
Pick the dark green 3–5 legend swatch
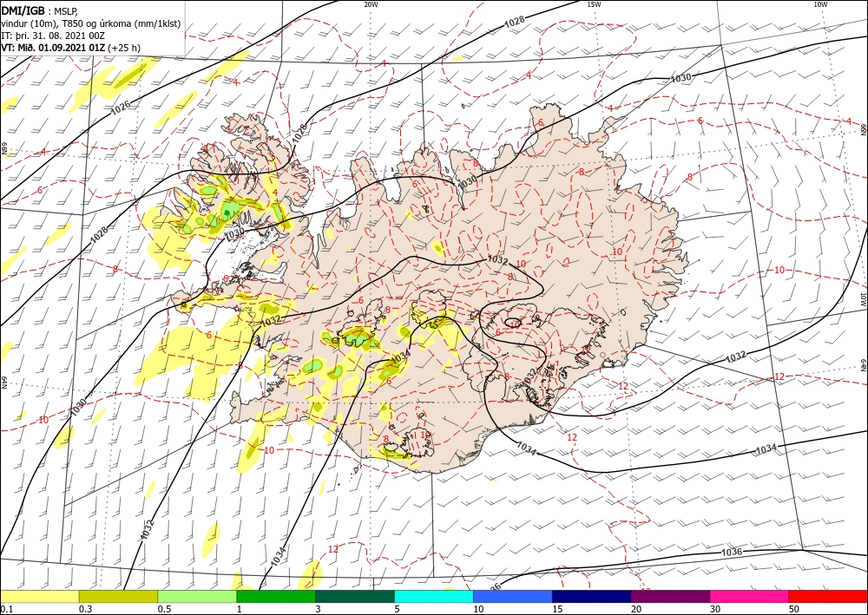click(x=355, y=596)
